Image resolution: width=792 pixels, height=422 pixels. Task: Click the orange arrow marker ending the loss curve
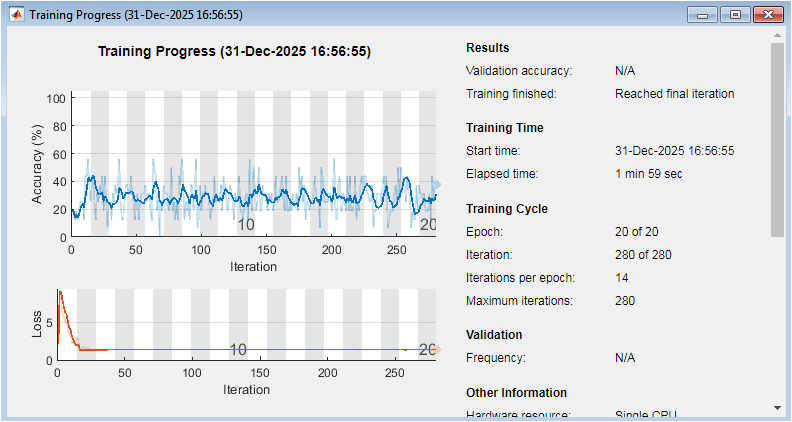click(436, 350)
